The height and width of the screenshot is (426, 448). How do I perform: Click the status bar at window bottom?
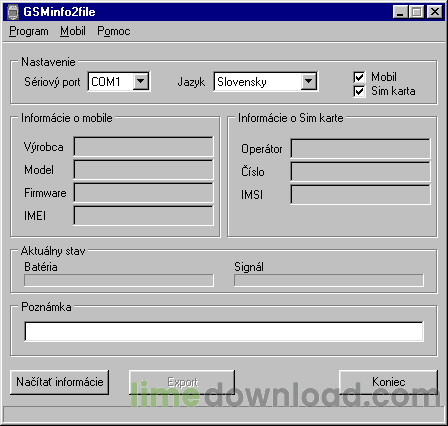pyautogui.click(x=224, y=414)
